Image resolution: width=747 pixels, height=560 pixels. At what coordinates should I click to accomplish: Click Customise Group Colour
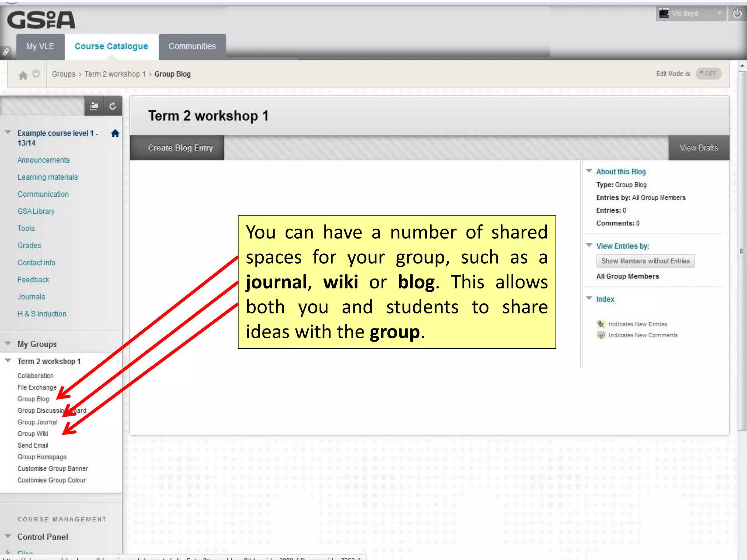(x=51, y=481)
